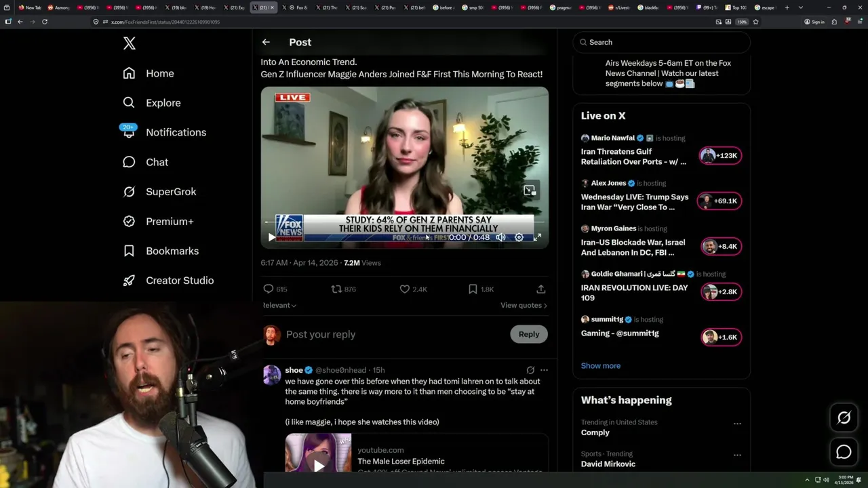The width and height of the screenshot is (868, 488).
Task: Open the 150% zoom indicator
Action: tap(742, 22)
